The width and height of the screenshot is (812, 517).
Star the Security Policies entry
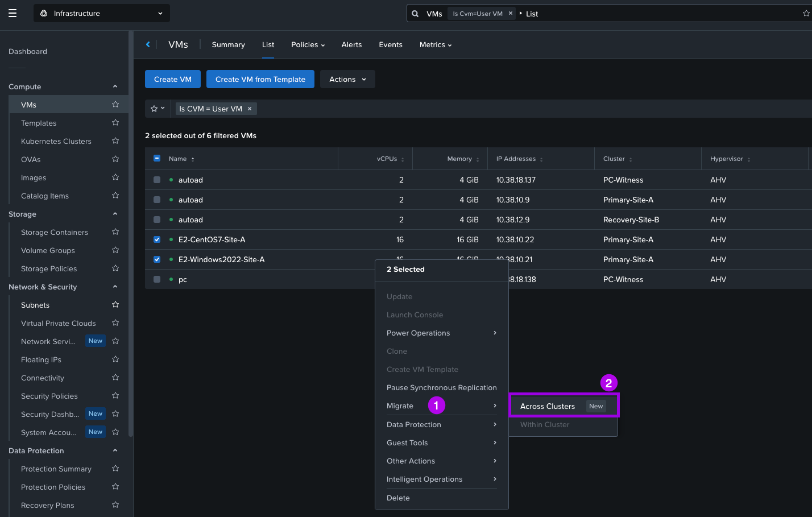point(115,396)
